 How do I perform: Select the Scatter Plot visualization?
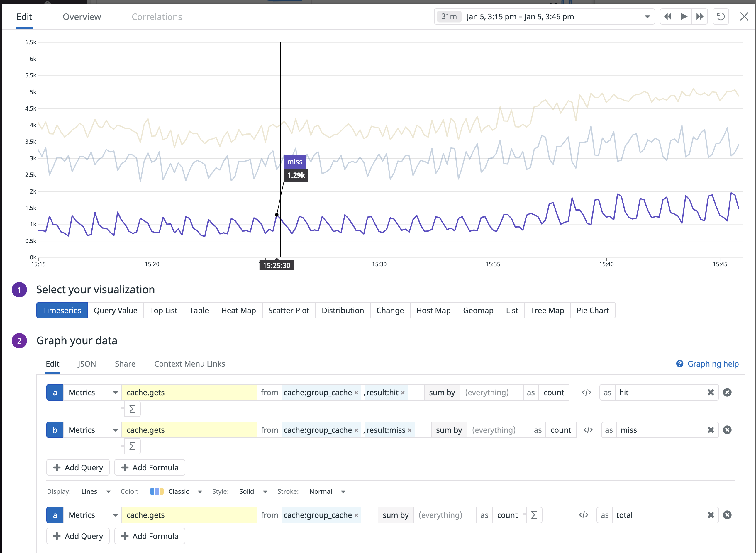(x=289, y=310)
